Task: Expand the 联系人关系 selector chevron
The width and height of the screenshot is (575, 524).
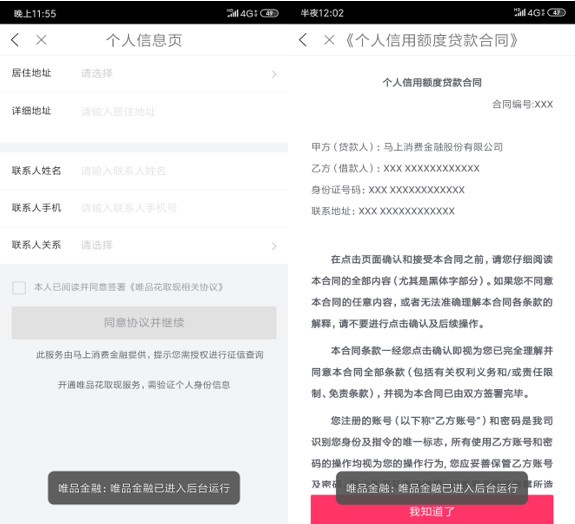Action: pos(274,246)
